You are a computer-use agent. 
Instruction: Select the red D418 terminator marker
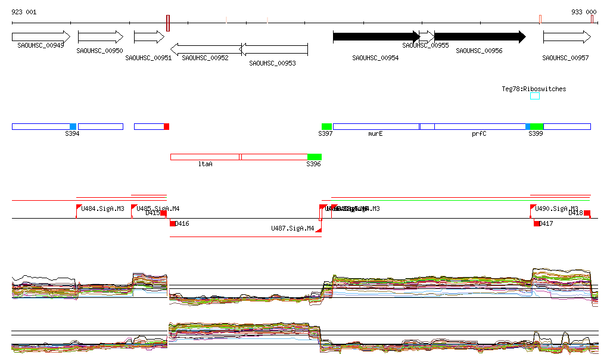pos(587,213)
